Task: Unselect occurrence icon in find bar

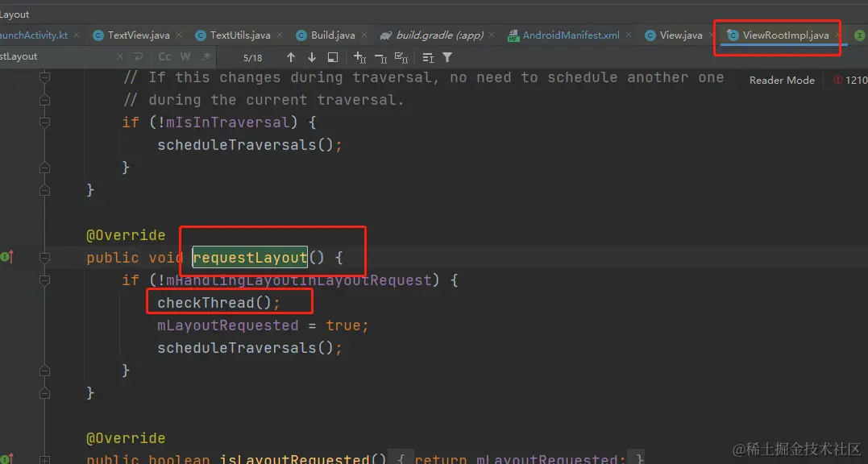Action: point(381,57)
